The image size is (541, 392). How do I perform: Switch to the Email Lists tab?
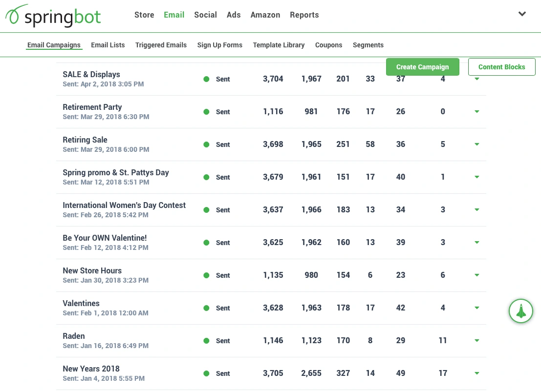108,45
